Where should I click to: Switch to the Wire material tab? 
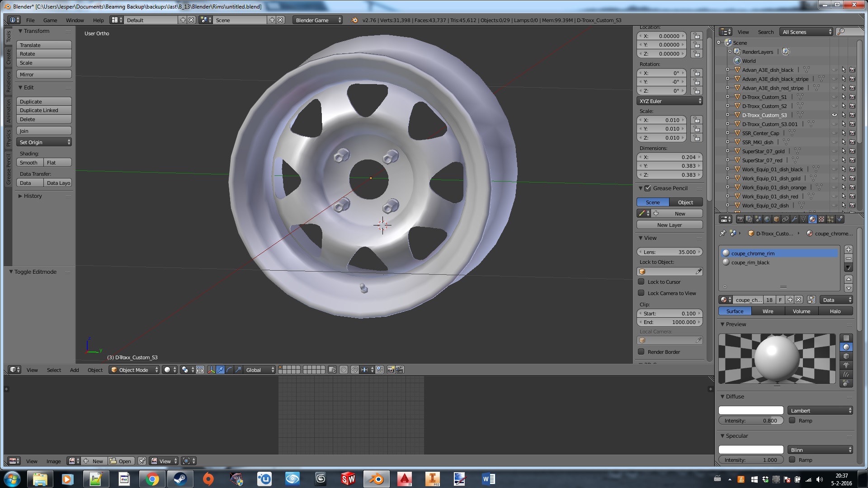(x=768, y=311)
